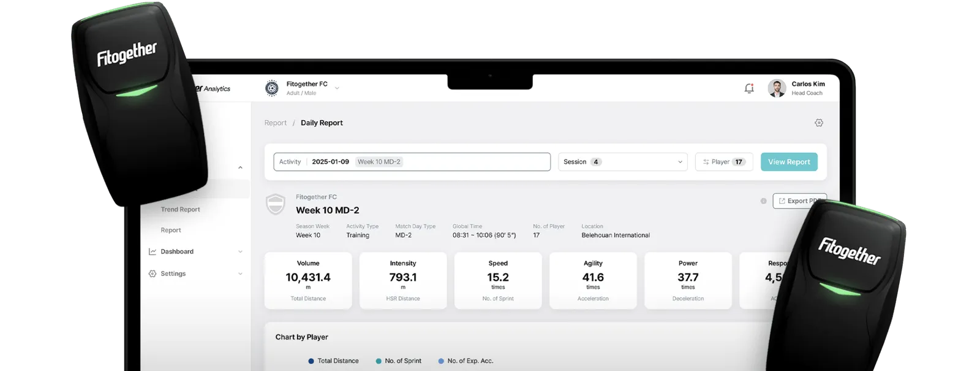Image resolution: width=980 pixels, height=371 pixels.
Task: Click the View Report button
Action: (789, 162)
